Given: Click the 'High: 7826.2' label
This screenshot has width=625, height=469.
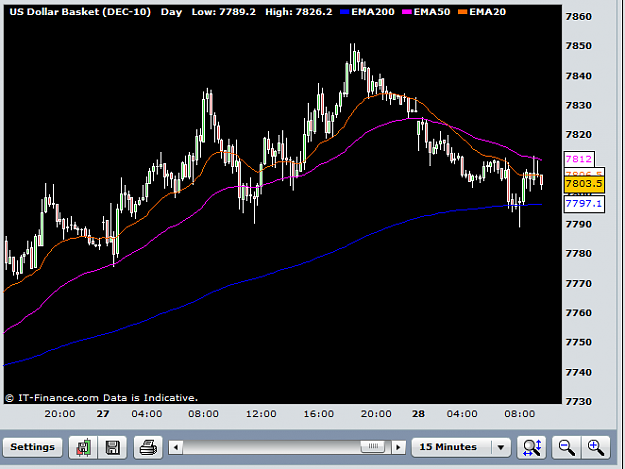Looking at the screenshot, I should click(299, 12).
